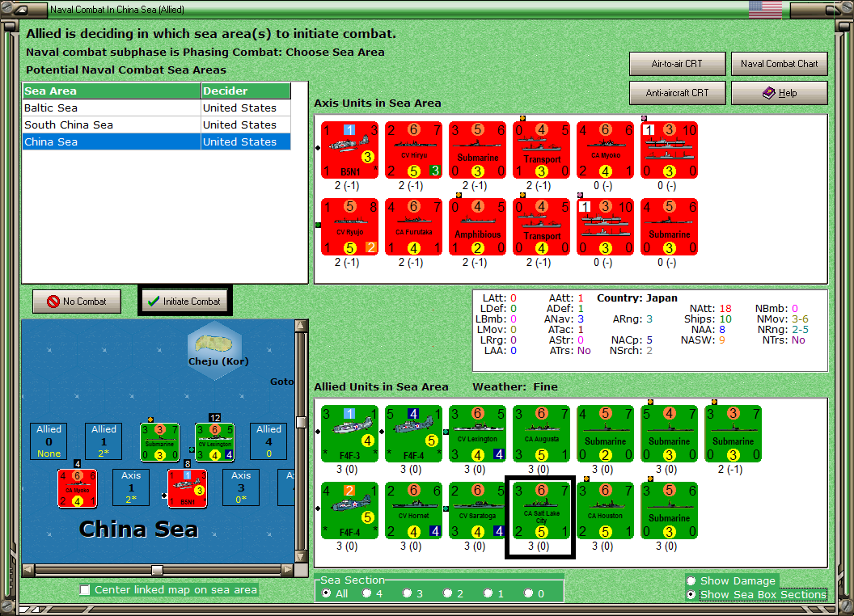Click map horizontal scrollbar right arrow

pyautogui.click(x=288, y=570)
